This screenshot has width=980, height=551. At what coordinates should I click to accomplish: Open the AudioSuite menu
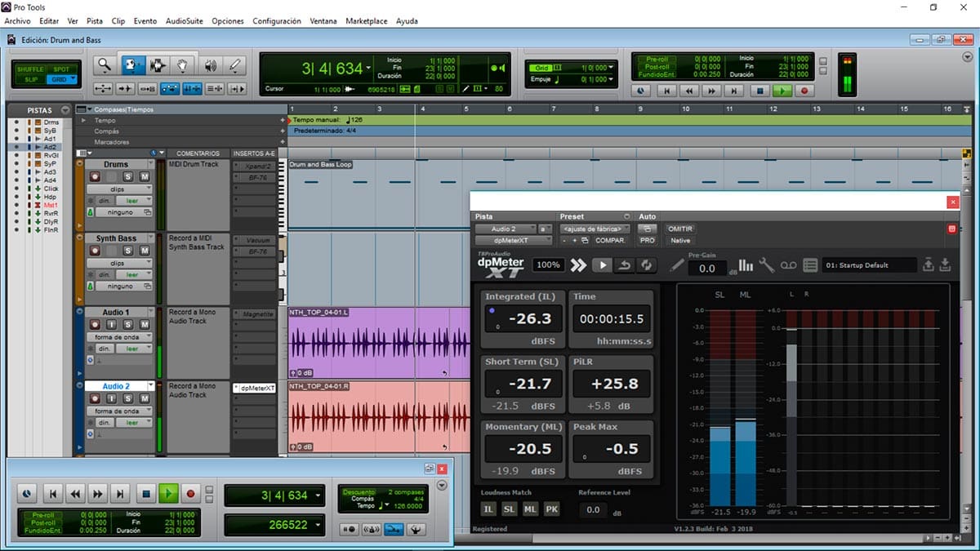(x=185, y=20)
